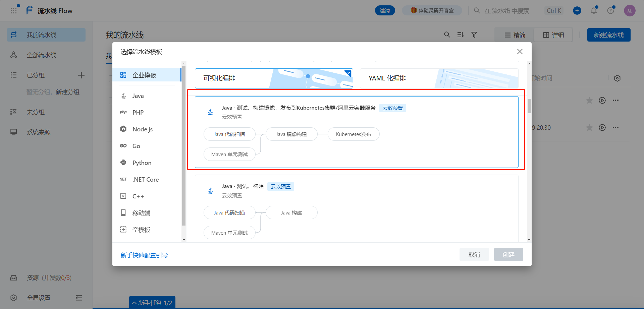Image resolution: width=644 pixels, height=309 pixels.
Task: Star the pipeline dated 20:30
Action: click(x=589, y=128)
